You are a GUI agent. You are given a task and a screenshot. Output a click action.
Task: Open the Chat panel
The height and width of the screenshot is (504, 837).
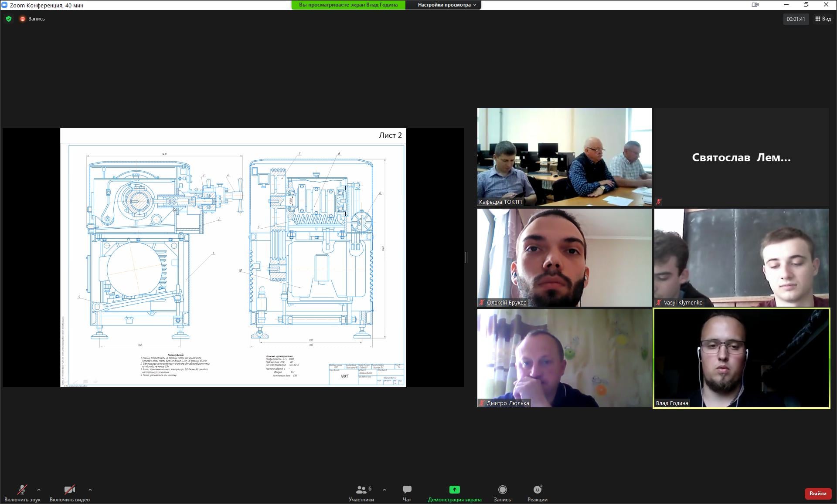coord(407,493)
